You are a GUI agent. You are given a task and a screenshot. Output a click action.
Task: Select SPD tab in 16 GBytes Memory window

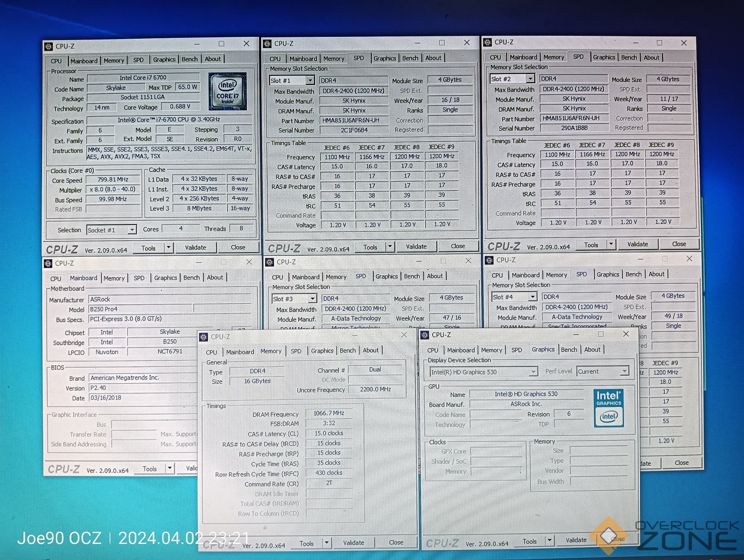(296, 351)
